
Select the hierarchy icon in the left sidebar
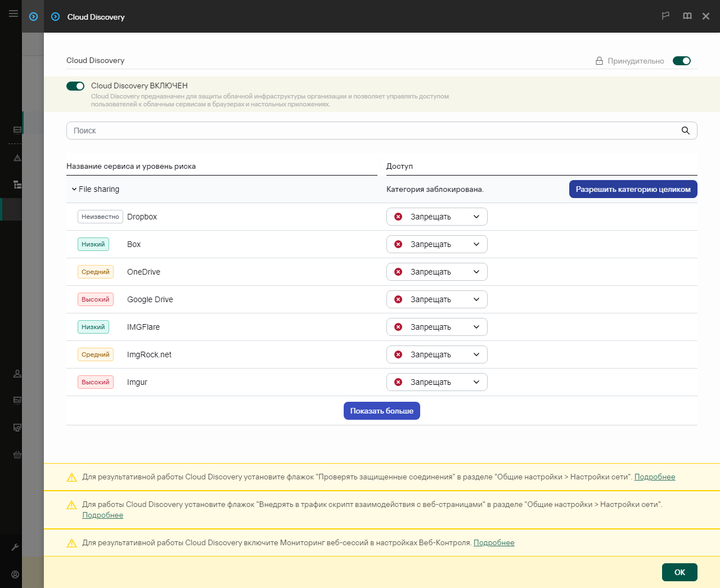coord(17,184)
